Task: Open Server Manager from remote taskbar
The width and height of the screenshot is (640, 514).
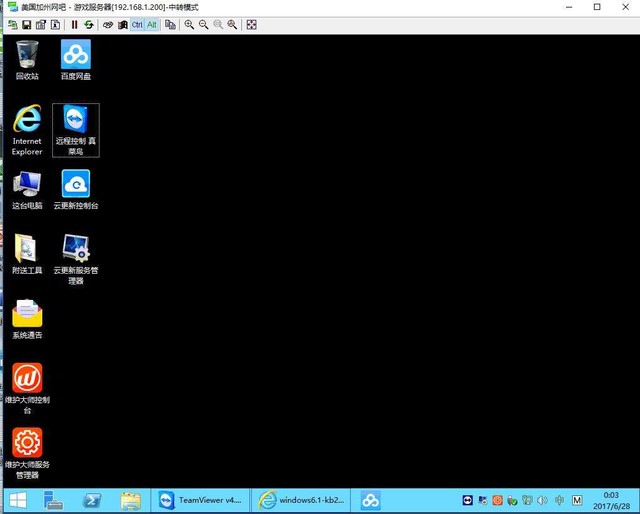Action: pyautogui.click(x=53, y=500)
